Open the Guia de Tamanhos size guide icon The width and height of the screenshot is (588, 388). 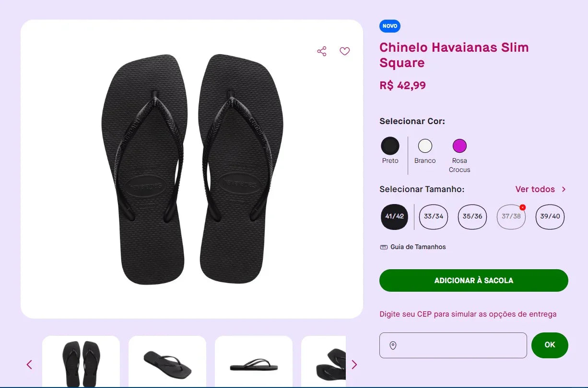click(383, 246)
